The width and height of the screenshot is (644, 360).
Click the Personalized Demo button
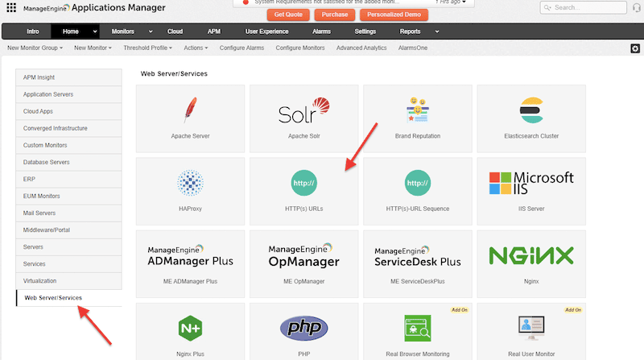394,14
